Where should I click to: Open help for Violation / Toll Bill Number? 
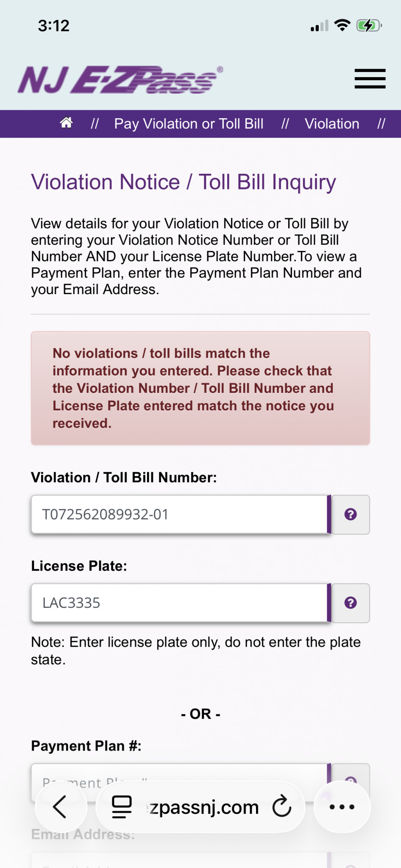351,515
